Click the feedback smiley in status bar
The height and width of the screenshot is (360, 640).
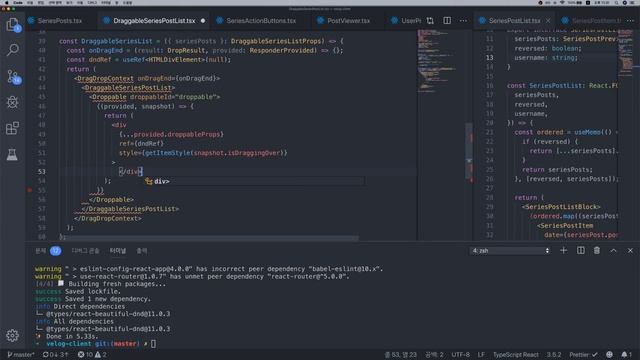point(609,355)
